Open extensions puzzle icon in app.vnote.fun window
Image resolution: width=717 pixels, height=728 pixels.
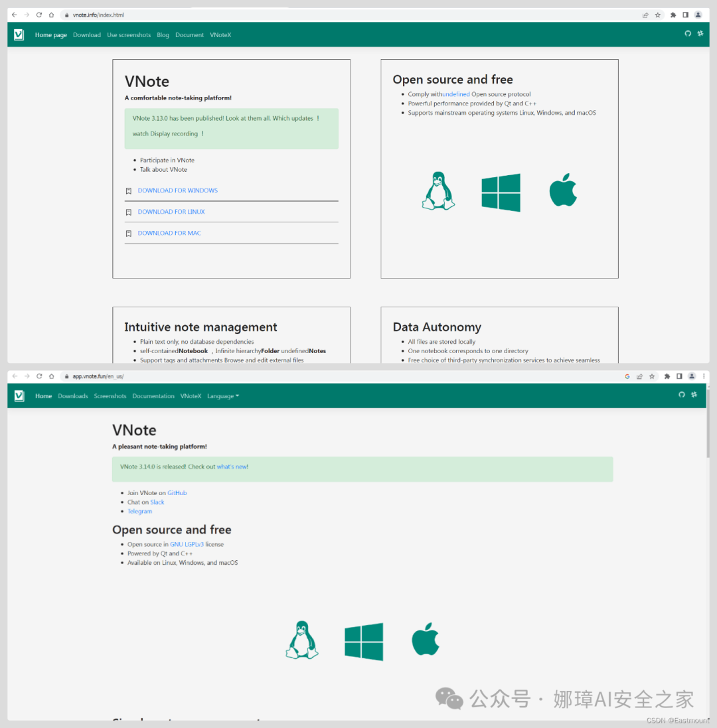click(667, 376)
